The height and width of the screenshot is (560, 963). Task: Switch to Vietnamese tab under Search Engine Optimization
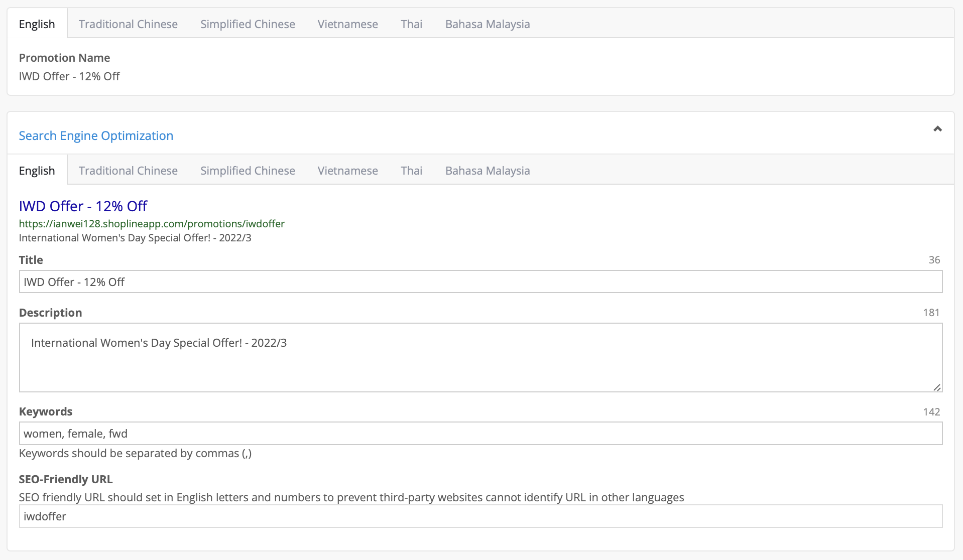[347, 171]
